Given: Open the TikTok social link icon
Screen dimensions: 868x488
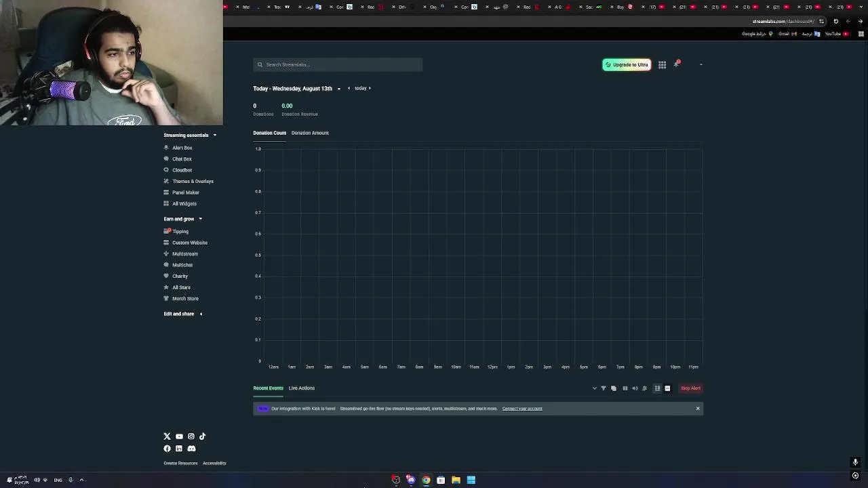Looking at the screenshot, I should point(202,436).
